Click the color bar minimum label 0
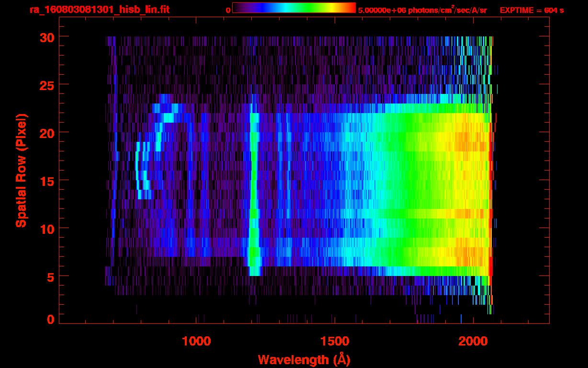This screenshot has width=588, height=368. 228,11
